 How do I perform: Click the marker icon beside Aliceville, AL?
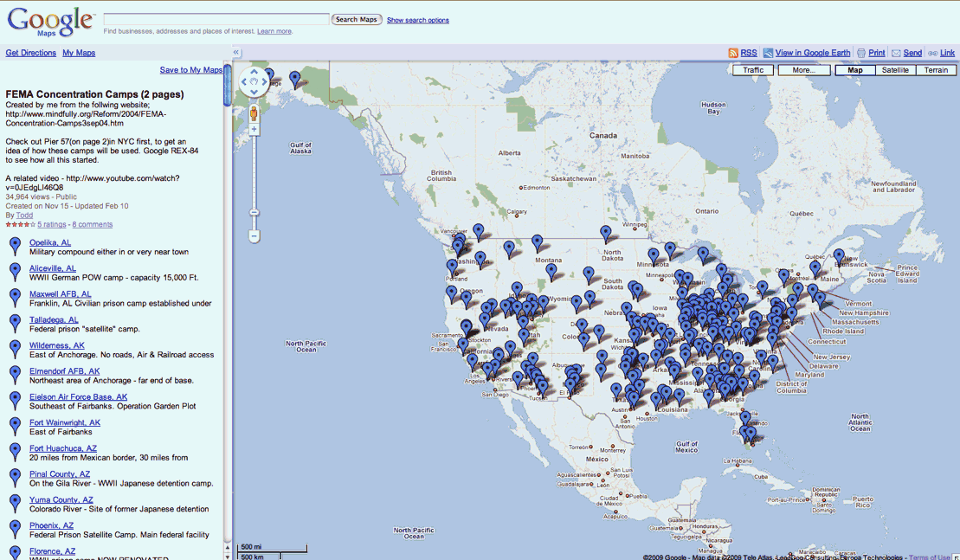tap(16, 272)
